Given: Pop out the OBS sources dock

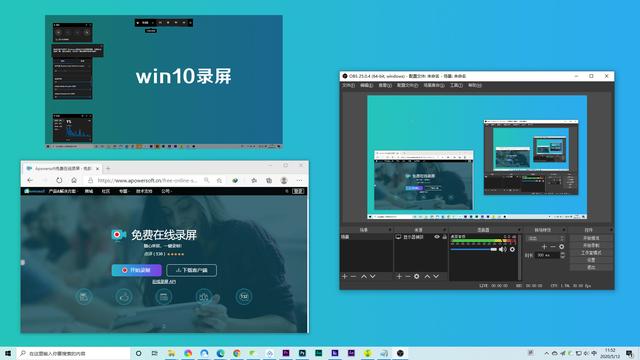Looking at the screenshot, I should tap(444, 230).
